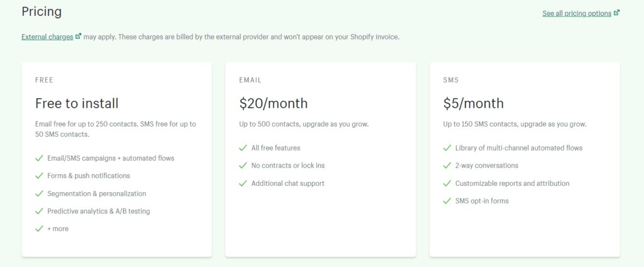644x267 pixels.
Task: Select the $5/month SMS plan price
Action: [474, 103]
